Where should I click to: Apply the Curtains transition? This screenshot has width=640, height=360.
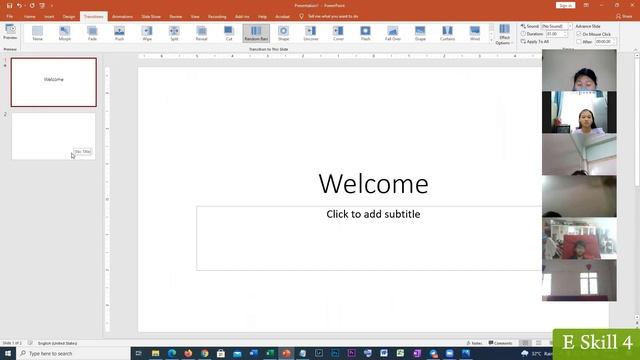[448, 33]
